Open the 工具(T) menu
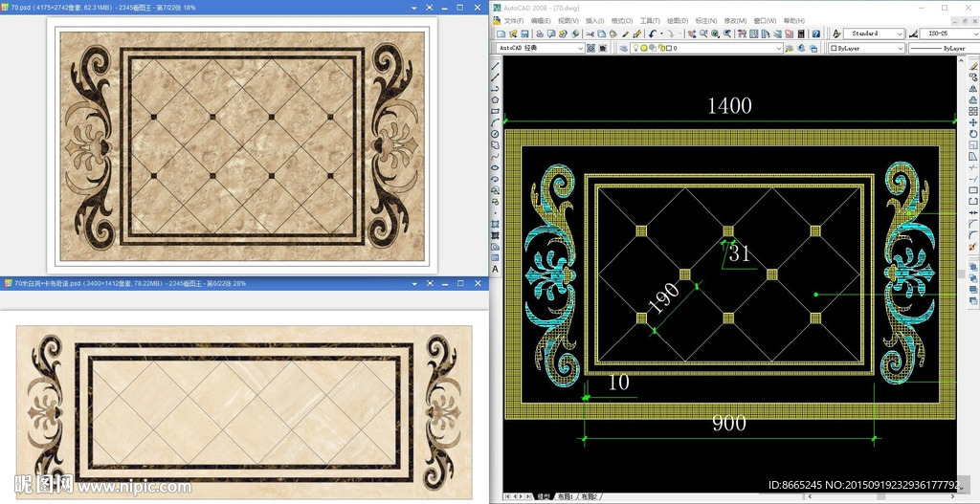The width and height of the screenshot is (980, 504). pyautogui.click(x=650, y=21)
